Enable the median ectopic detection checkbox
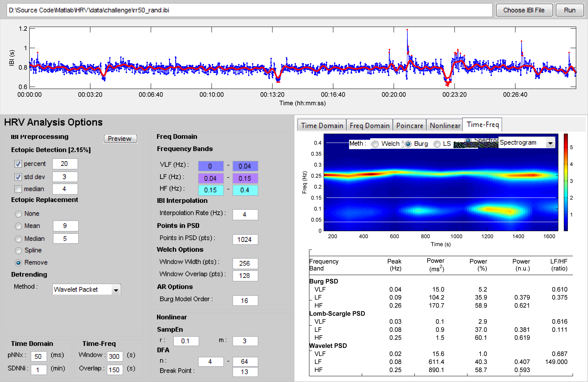 pos(18,189)
